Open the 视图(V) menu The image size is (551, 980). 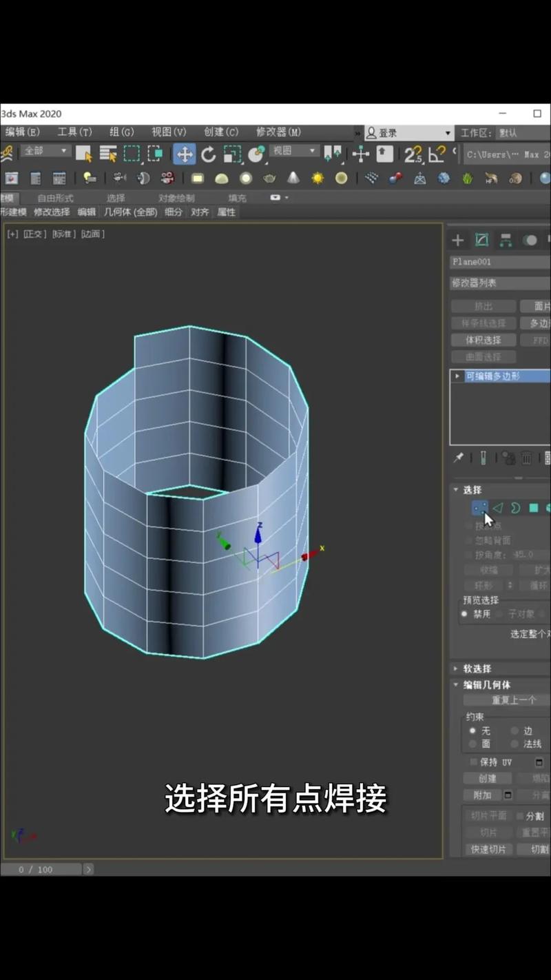tap(169, 132)
